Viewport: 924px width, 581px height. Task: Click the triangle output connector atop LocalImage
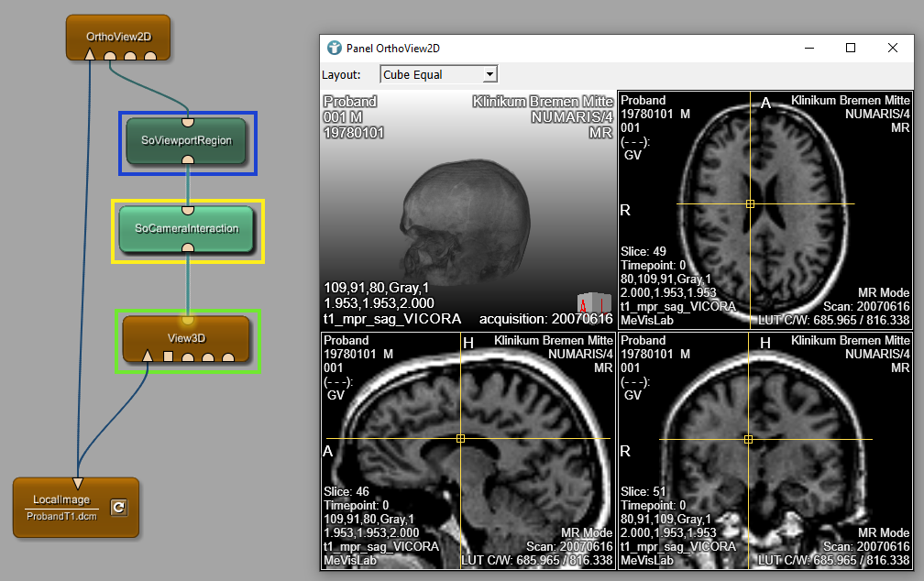[78, 483]
